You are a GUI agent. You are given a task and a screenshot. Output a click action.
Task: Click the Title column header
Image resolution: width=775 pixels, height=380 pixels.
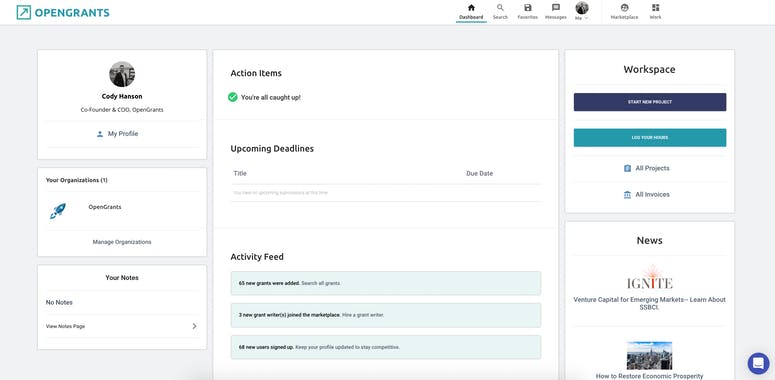[240, 173]
